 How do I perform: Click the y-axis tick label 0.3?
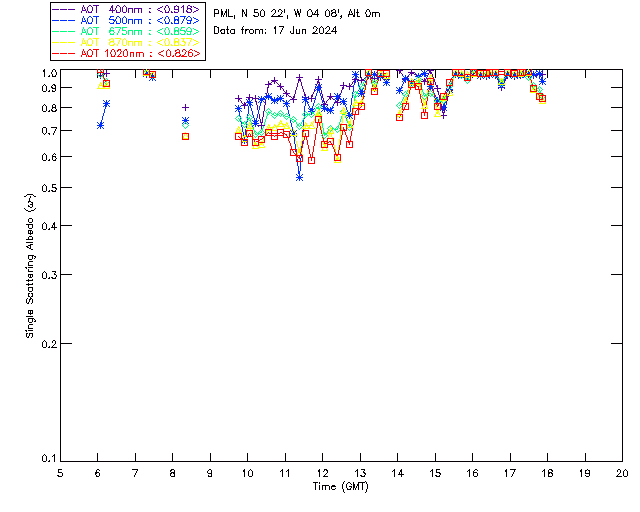[x=49, y=275]
